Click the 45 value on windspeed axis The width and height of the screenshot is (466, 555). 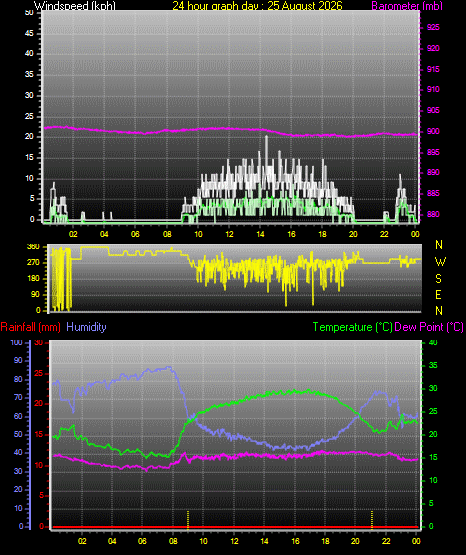(29, 34)
